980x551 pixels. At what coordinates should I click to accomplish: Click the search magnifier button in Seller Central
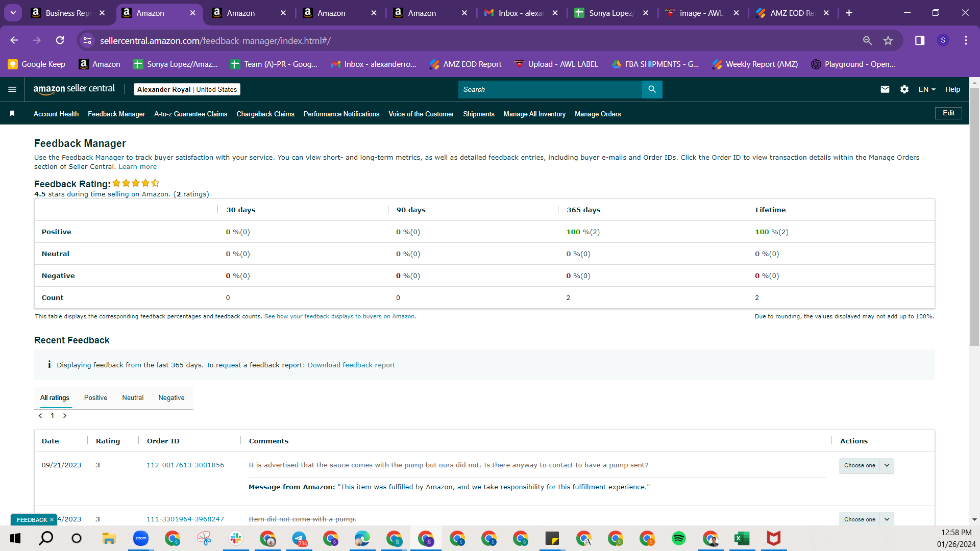point(652,89)
